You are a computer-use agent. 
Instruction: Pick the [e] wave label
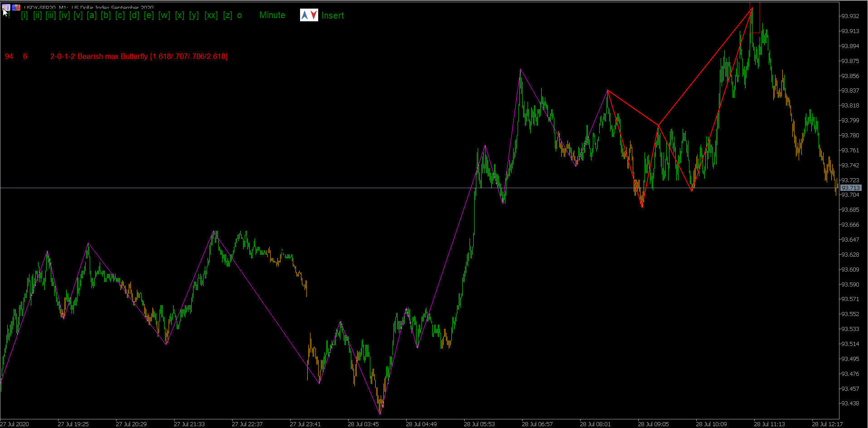coord(149,15)
